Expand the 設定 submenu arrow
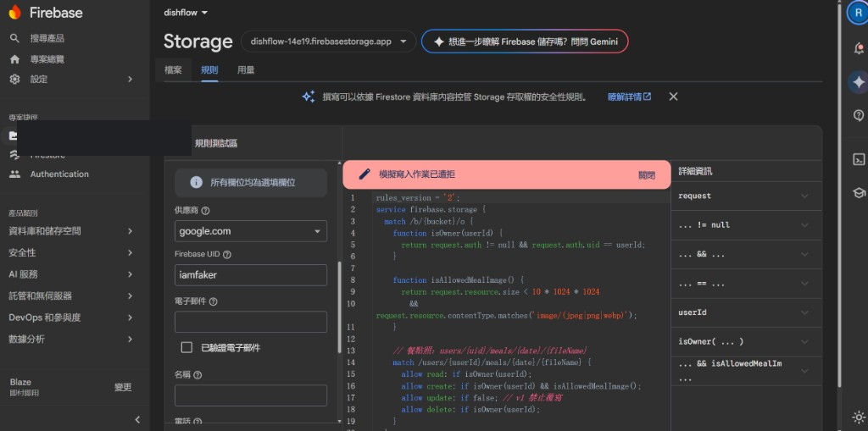Screen dimensions: 868x431 tap(130, 79)
